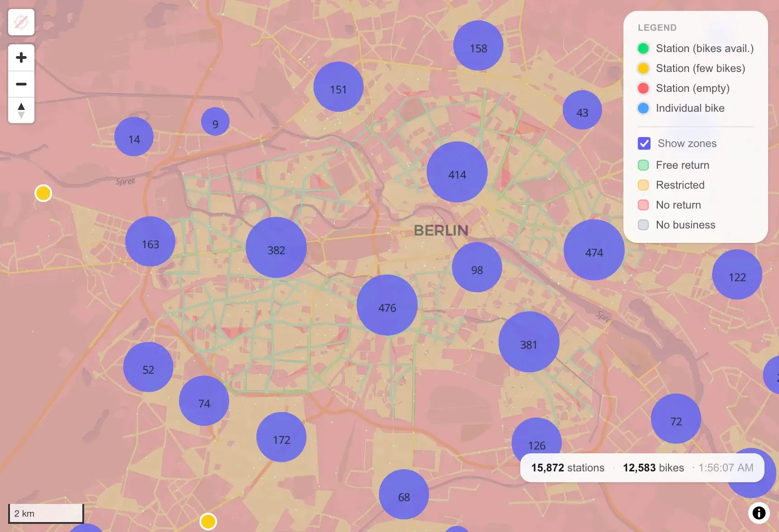Click the green Station (bikes avail.) legend dot
779x532 pixels.
coord(643,48)
